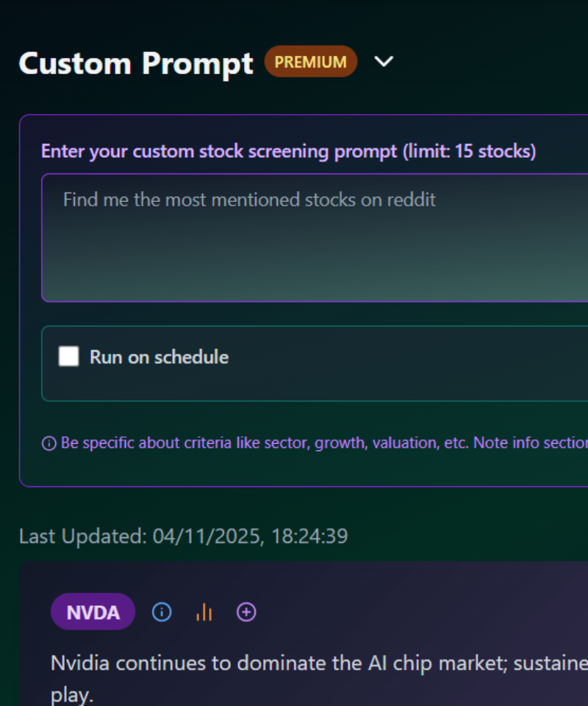The image size is (588, 706).
Task: Click the info icon next to NVDA
Action: pos(162,612)
